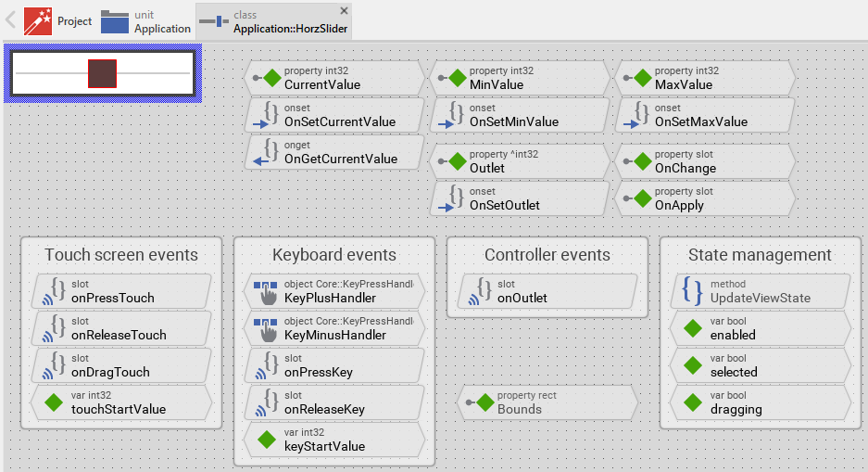Click the braces icon of OnSetCurrentValue
868x472 pixels.
coord(270,115)
